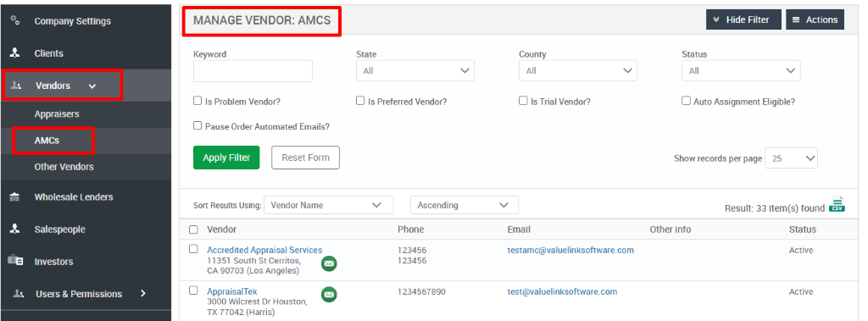This screenshot has height=321, width=868.
Task: Open the Vendor Name sort dropdown
Action: coord(329,205)
